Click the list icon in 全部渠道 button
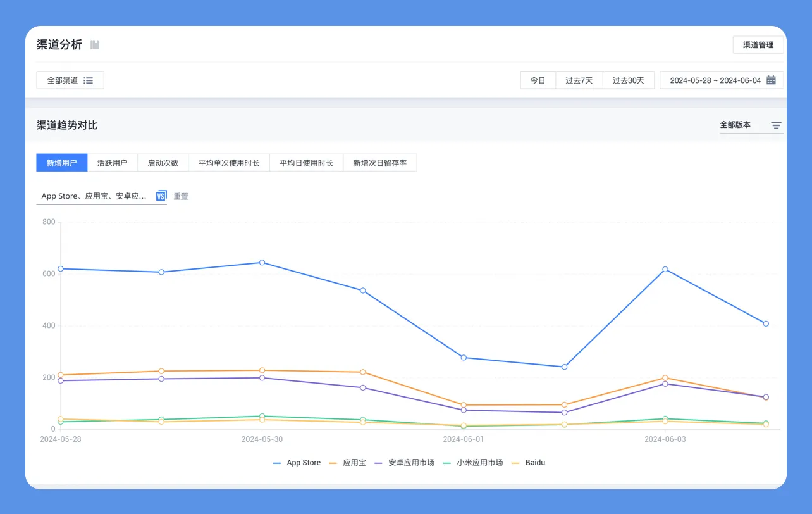812x514 pixels. click(x=89, y=80)
